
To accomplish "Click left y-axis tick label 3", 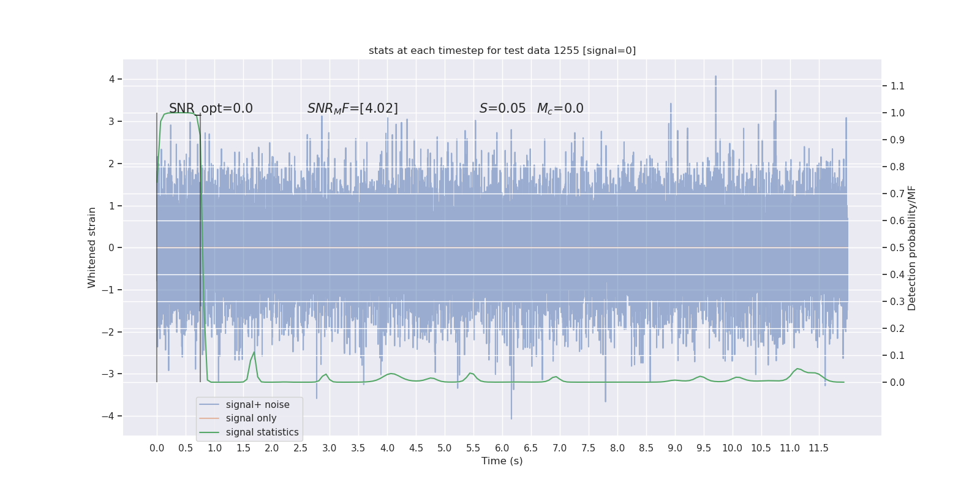I will (112, 121).
